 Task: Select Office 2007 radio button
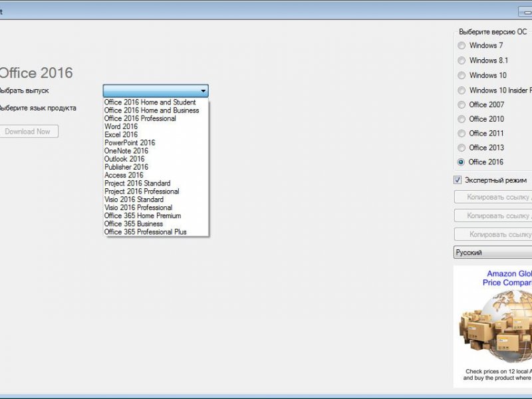(x=462, y=105)
